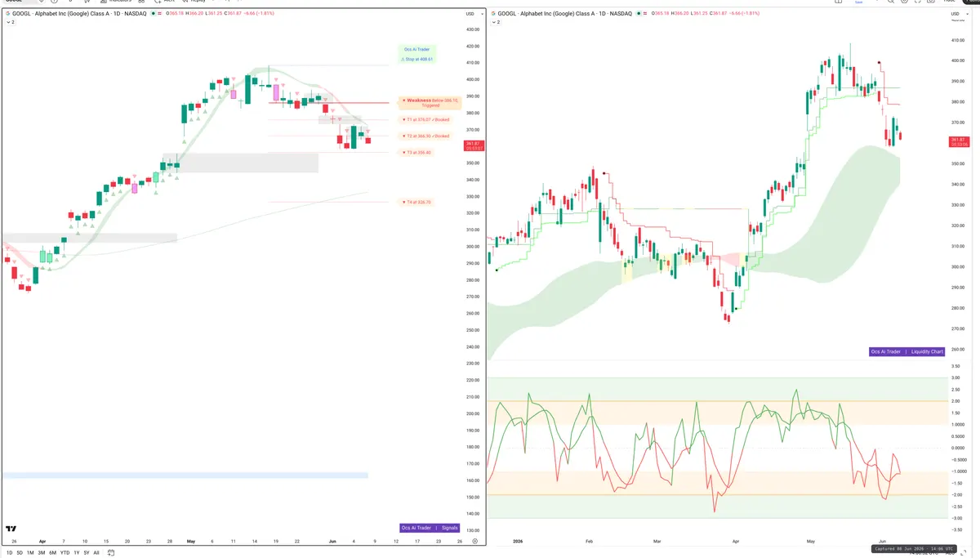
Task: Click the GOOGL symbol title on right chart
Action: tap(564, 14)
